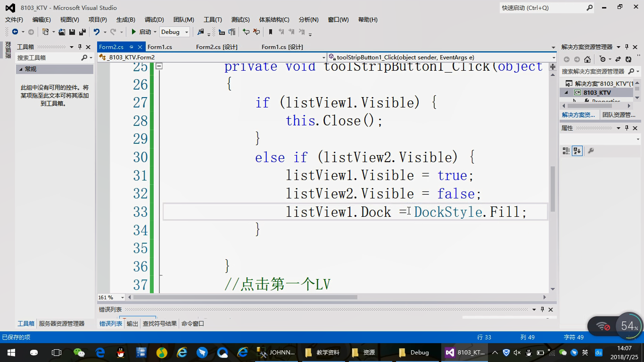Open the 教学资料 folder taskbar button
The width and height of the screenshot is (644, 362).
[x=322, y=352]
